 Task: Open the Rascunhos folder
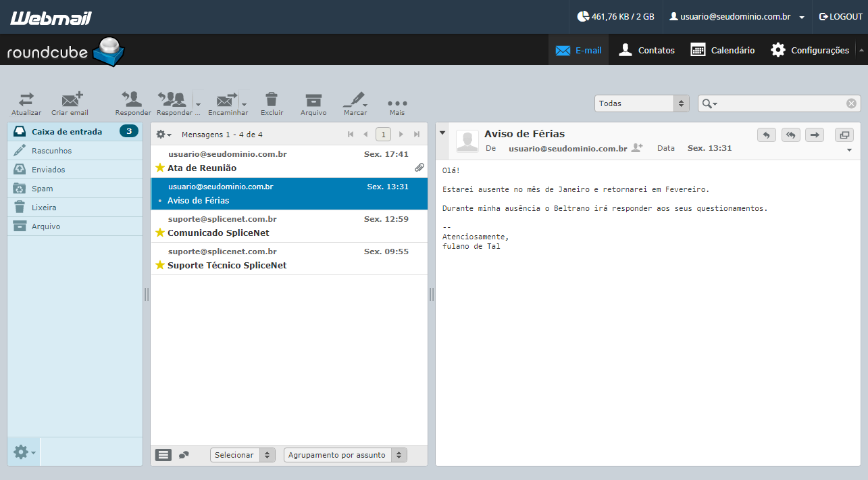coord(75,151)
